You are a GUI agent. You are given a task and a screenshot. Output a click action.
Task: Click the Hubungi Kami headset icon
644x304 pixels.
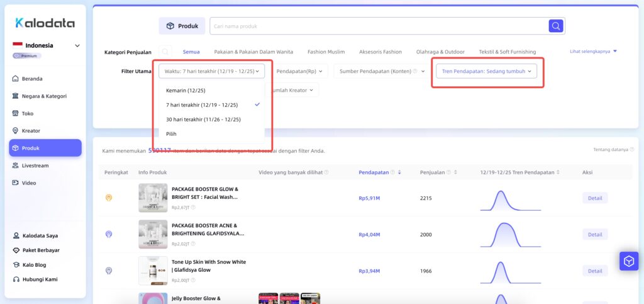point(16,279)
